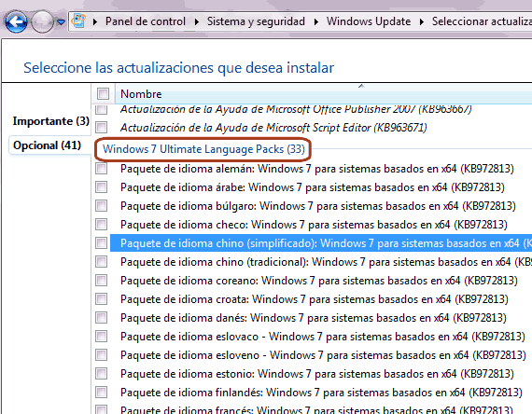Screen dimensions: 532x414
Task: Expand the arrow after Sistema y seguridad
Action: pyautogui.click(x=316, y=21)
